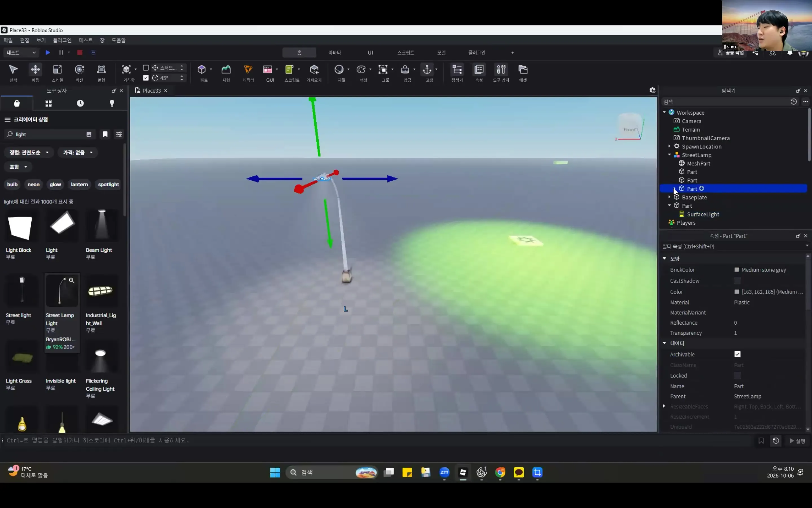This screenshot has width=812, height=508.
Task: Open the 정렬: 관련도순 sort dropdown
Action: point(29,152)
